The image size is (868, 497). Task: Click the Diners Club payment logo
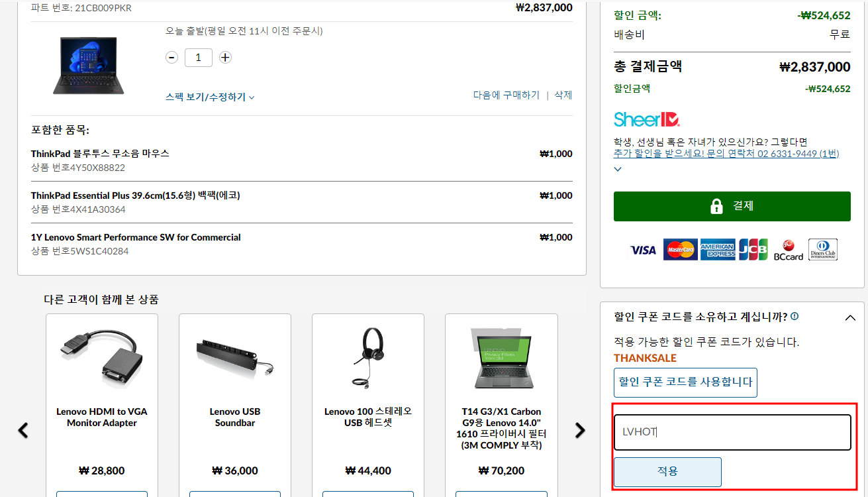[823, 249]
